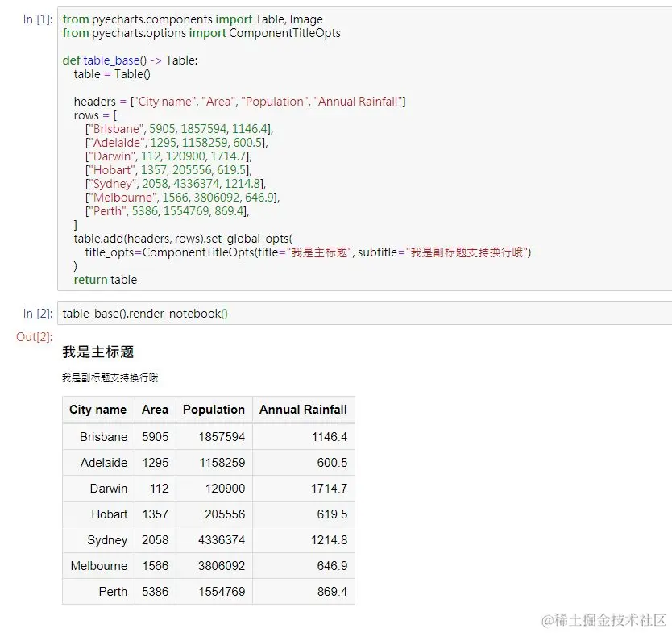Click the "Darwin" row in code
Viewport: 672px width, 633px height.
coord(168,156)
